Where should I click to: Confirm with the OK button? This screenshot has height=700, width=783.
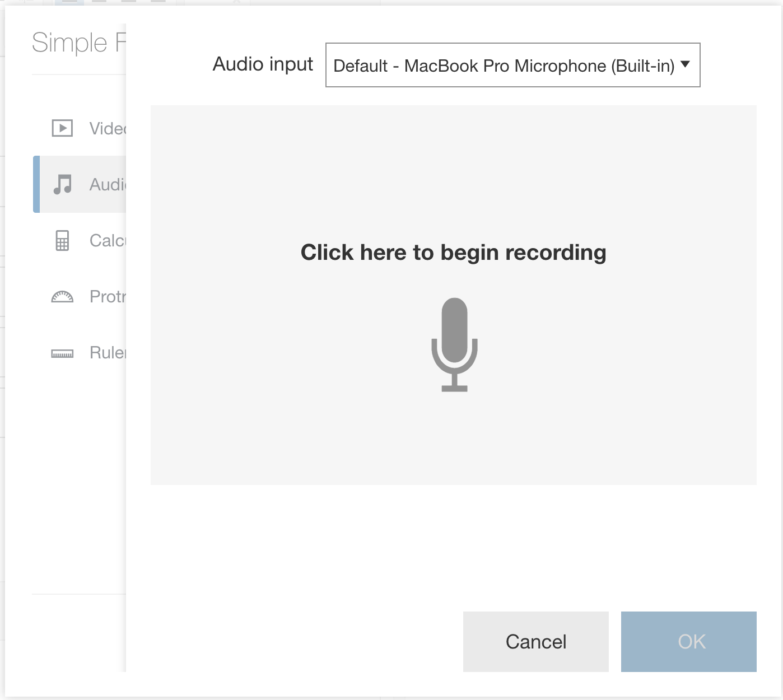689,642
